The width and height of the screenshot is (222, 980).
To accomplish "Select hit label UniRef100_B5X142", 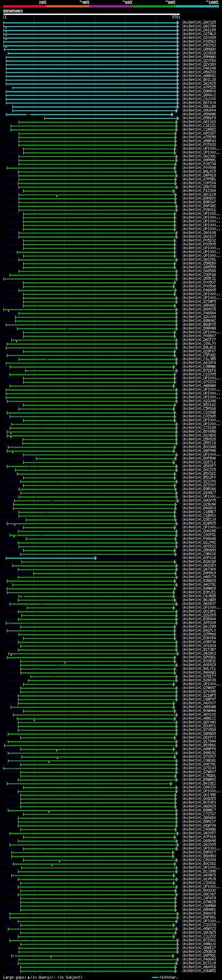I will (199, 405).
